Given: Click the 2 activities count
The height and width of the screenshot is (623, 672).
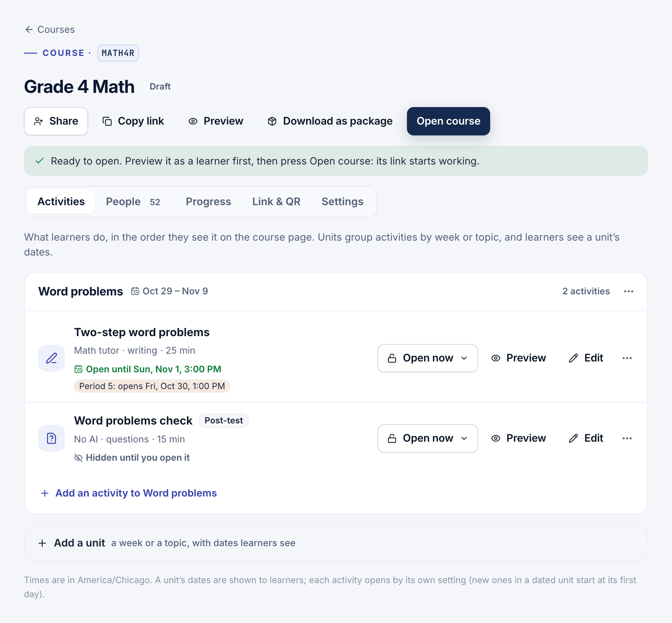Looking at the screenshot, I should (586, 291).
